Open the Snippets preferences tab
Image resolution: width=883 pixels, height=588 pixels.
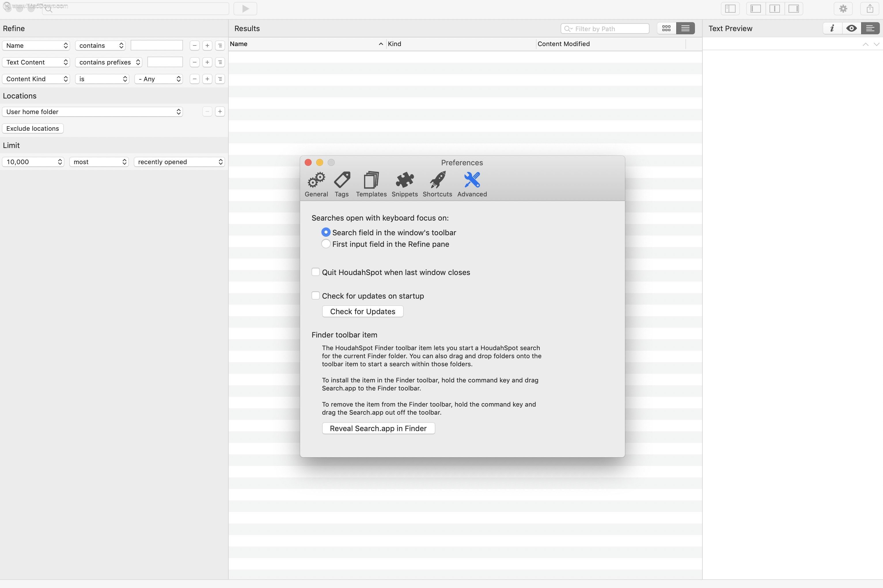[405, 185]
